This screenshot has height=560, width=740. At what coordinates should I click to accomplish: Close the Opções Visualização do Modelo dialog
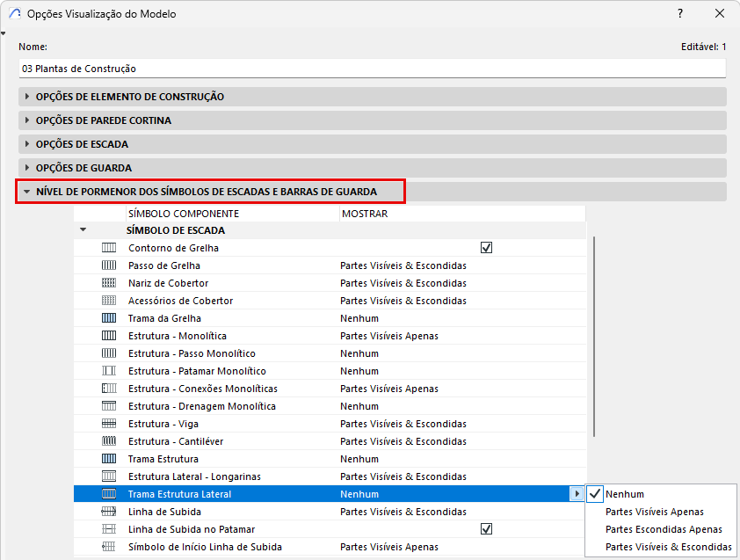point(719,13)
